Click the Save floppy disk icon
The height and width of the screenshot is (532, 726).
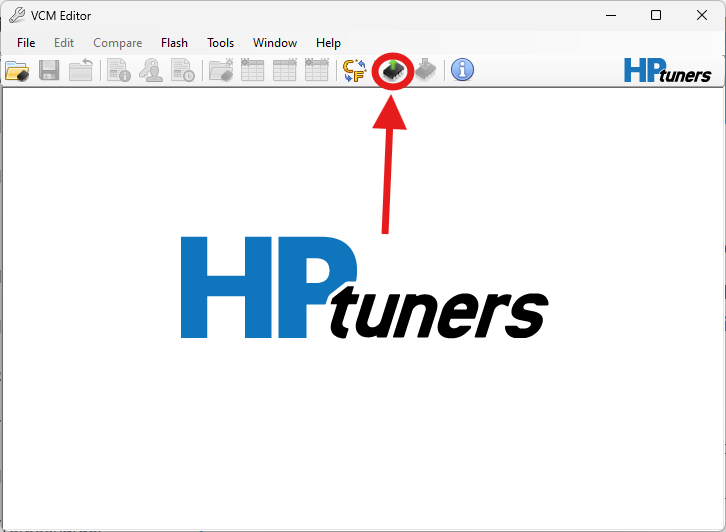click(x=49, y=70)
